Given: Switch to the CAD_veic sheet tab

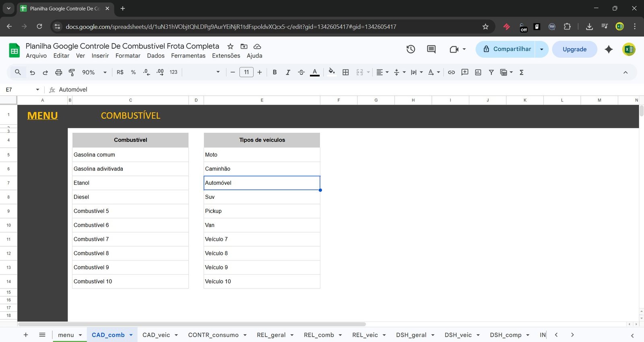Looking at the screenshot, I should click(x=156, y=335).
